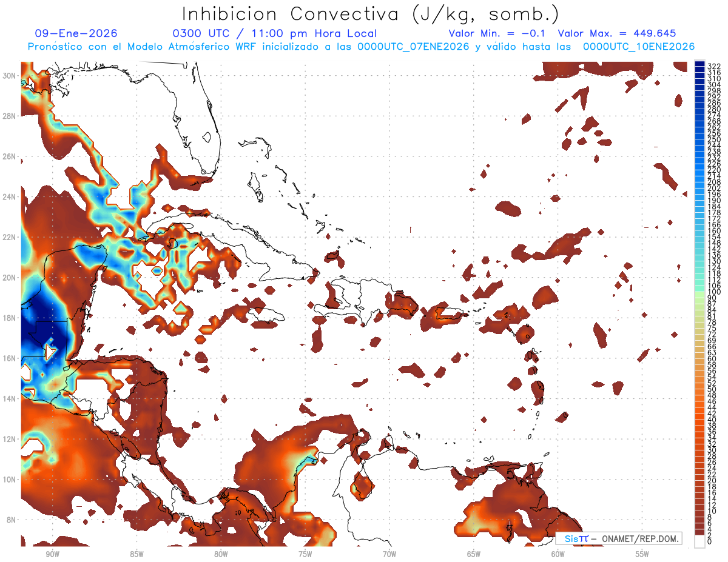Image resolution: width=728 pixels, height=562 pixels.
Task: Click the '55W' longitude label
Action: click(x=642, y=554)
